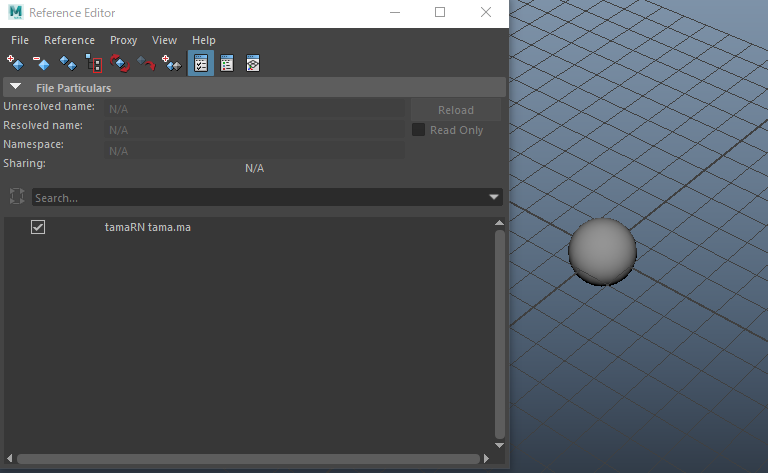Click the Namespace field

[254, 150]
